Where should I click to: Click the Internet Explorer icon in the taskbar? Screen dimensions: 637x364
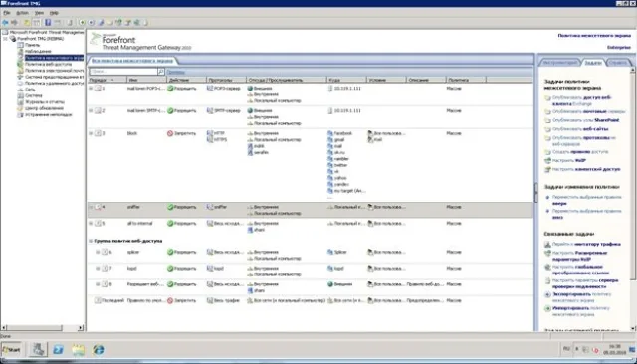99,349
